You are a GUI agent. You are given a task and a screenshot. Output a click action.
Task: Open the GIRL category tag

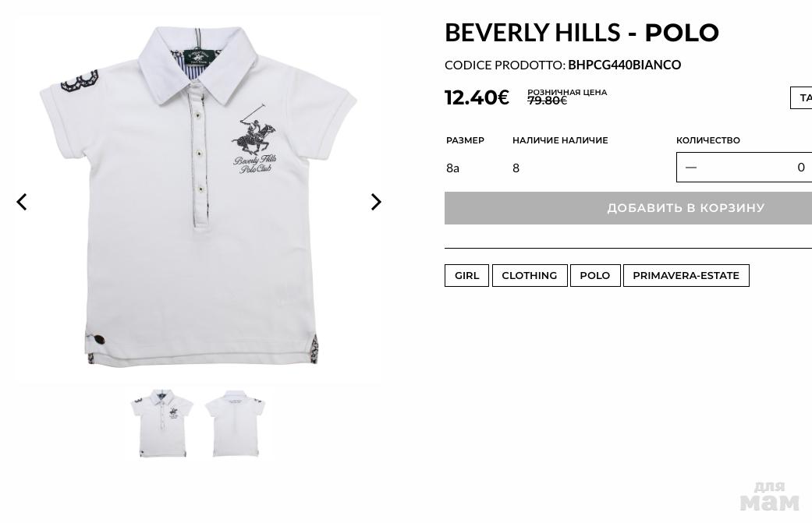coord(466,275)
